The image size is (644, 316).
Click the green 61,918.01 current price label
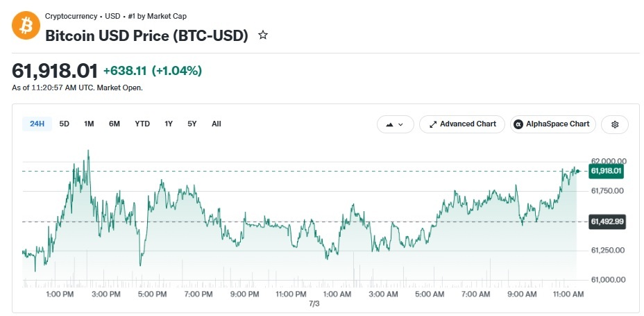click(x=607, y=171)
